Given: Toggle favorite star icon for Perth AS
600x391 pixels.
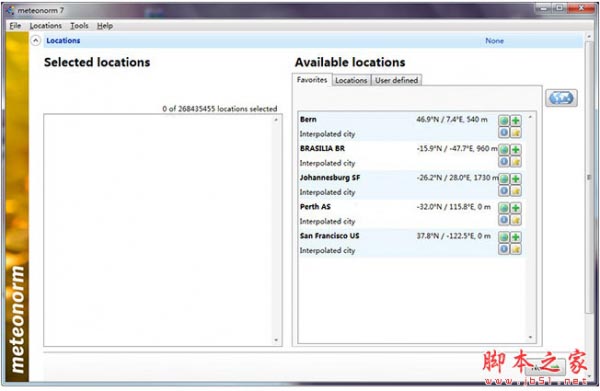Looking at the screenshot, I should point(516,220).
